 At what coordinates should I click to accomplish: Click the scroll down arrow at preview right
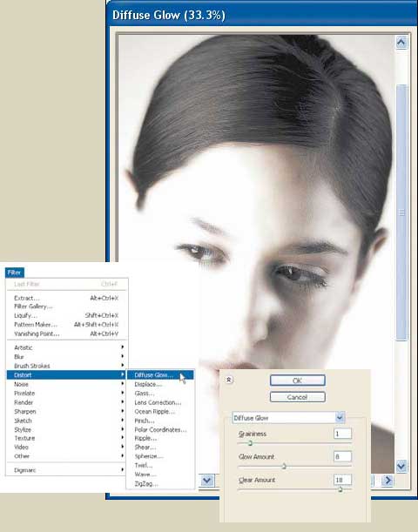point(401,466)
